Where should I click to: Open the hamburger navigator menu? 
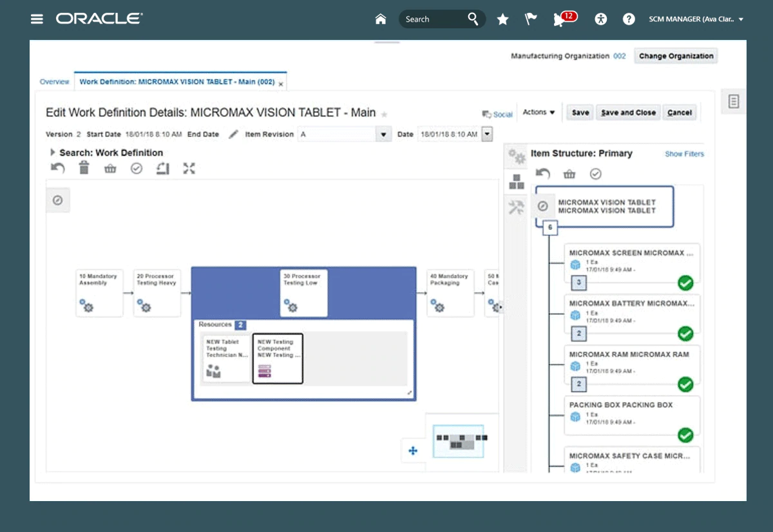coord(37,19)
